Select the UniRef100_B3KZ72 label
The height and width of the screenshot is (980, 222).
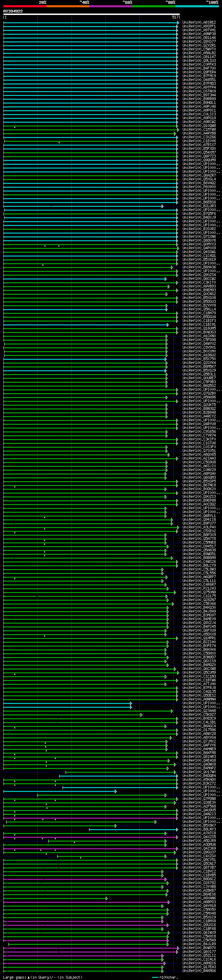[x=199, y=783]
